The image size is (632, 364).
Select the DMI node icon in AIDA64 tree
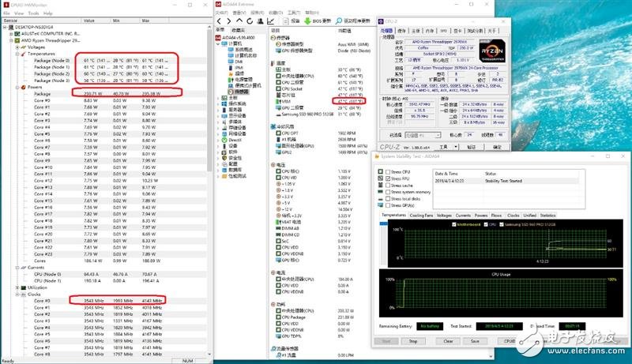coord(231,62)
